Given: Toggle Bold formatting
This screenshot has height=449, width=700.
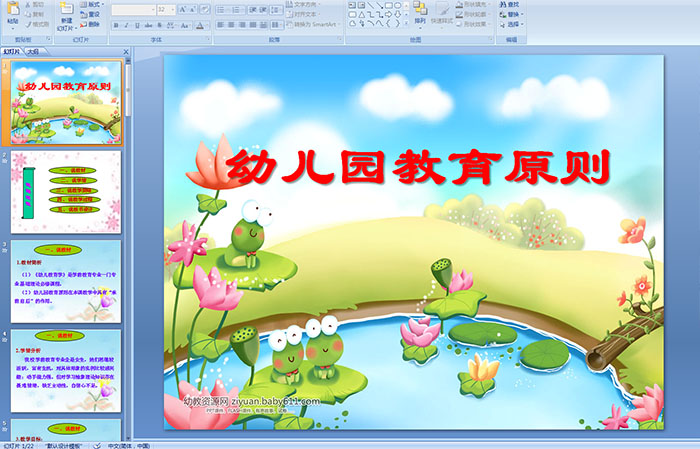Looking at the screenshot, I should (x=116, y=25).
